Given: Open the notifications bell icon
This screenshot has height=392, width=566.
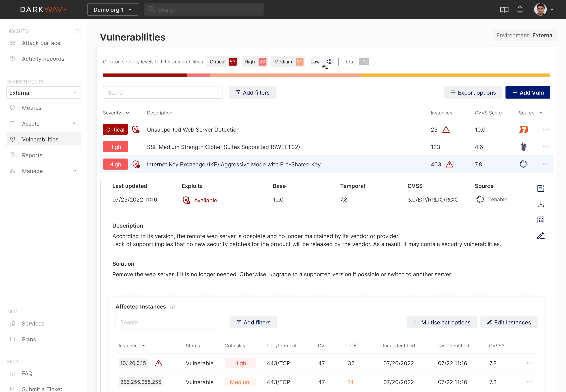Looking at the screenshot, I should (x=520, y=9).
